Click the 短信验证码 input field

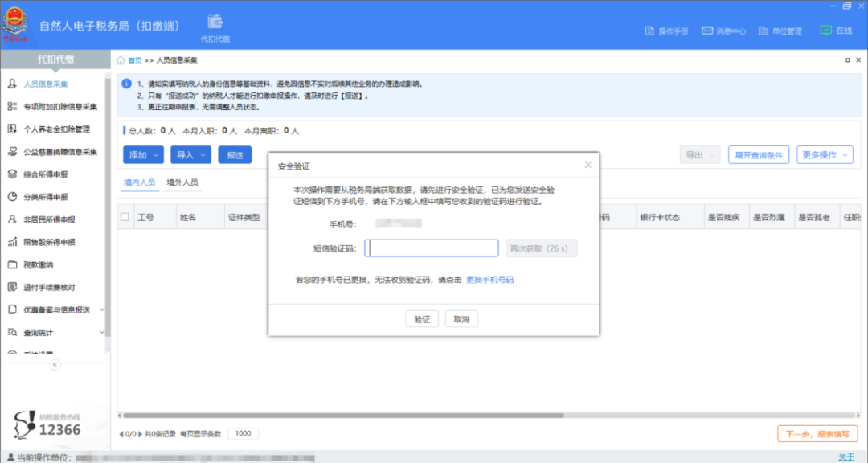click(432, 248)
